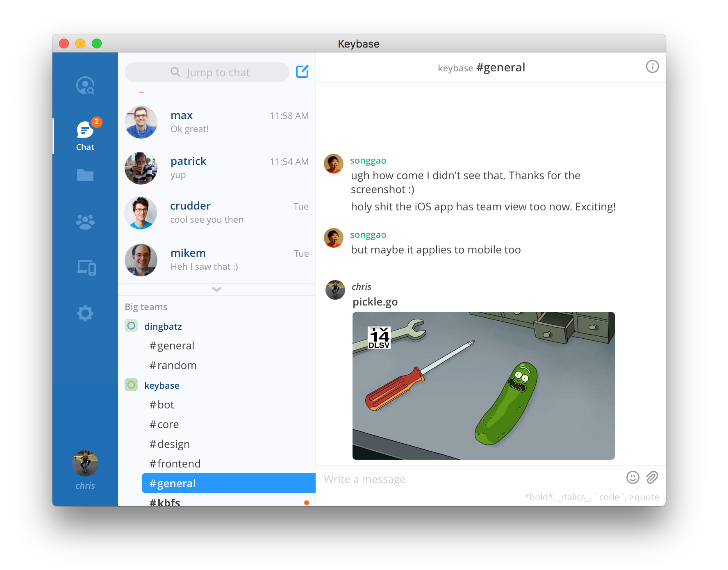Open the crudder conversation

click(217, 213)
